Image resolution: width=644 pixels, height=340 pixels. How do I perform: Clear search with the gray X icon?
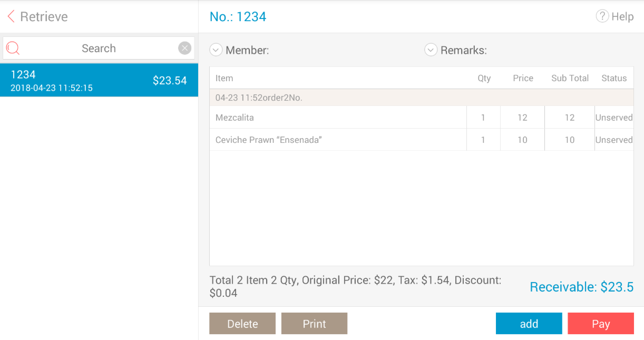coord(184,48)
